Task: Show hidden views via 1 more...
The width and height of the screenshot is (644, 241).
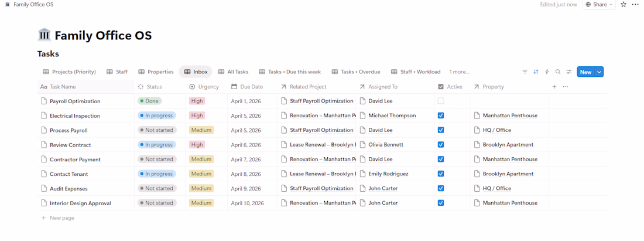Action: coord(459,72)
